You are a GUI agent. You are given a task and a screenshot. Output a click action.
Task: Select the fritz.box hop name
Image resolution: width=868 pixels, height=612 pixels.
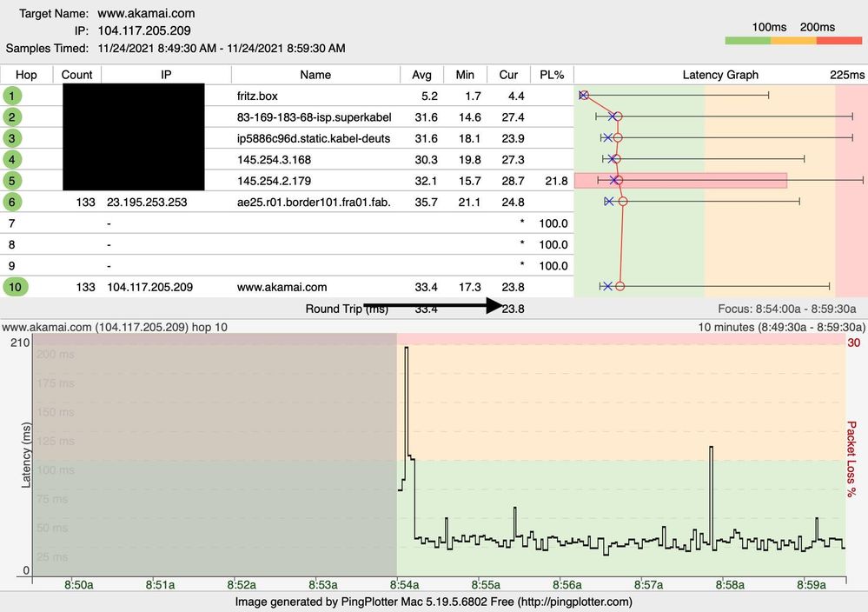(x=257, y=96)
